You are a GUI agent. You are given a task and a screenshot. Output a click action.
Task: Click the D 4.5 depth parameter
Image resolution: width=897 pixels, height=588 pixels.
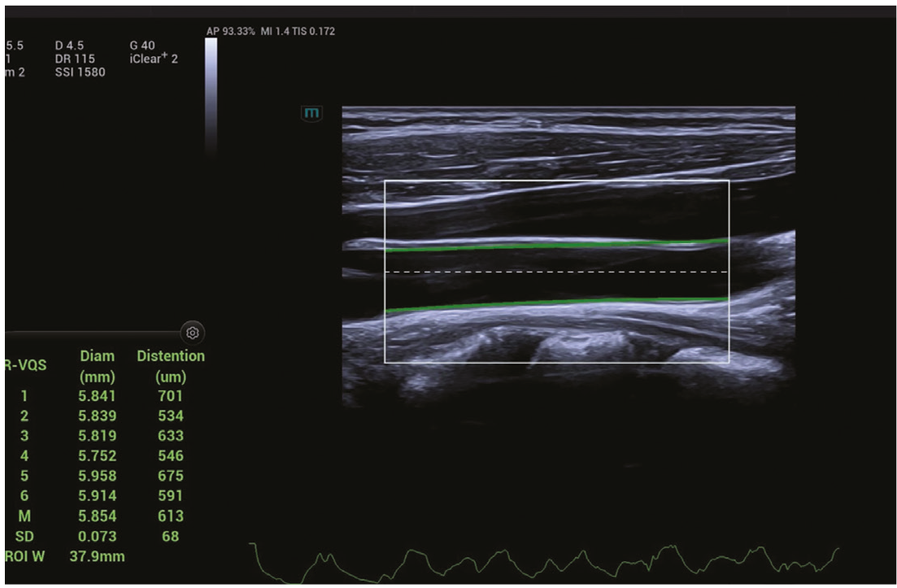[69, 46]
